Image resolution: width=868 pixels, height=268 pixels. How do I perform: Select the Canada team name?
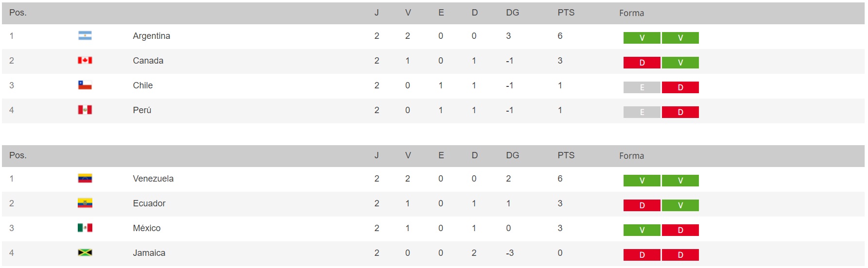tap(148, 61)
